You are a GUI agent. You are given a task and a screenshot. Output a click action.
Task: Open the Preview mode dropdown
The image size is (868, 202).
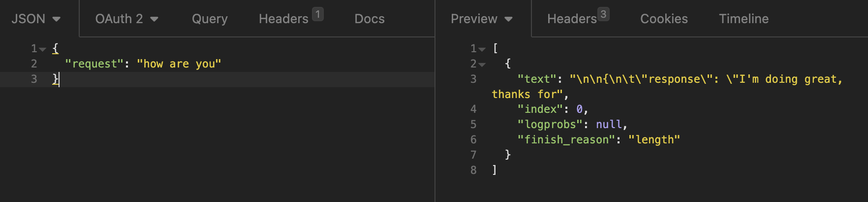[481, 19]
